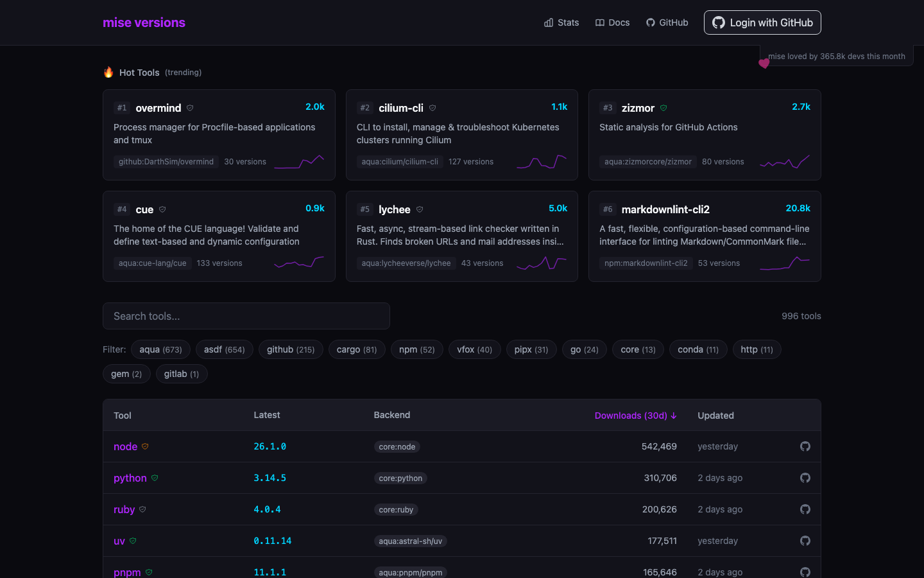The height and width of the screenshot is (578, 924).
Task: Click the GitHub icon in navigation
Action: pyautogui.click(x=651, y=22)
